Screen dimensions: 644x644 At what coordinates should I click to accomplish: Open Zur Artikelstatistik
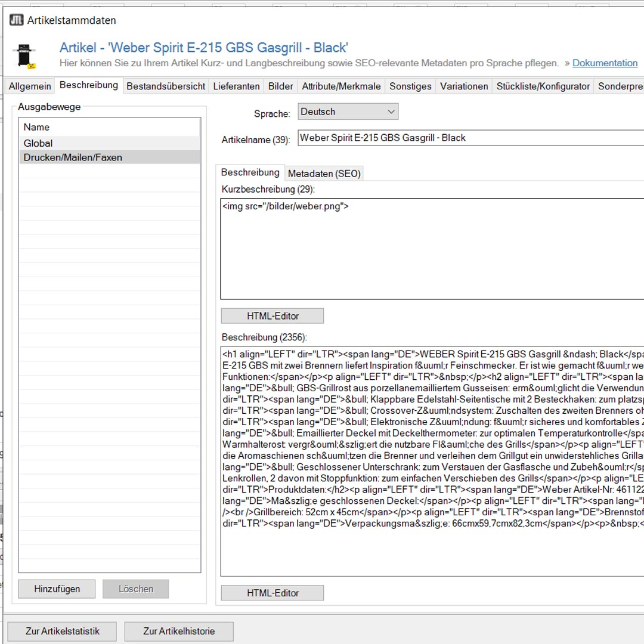pos(62,631)
